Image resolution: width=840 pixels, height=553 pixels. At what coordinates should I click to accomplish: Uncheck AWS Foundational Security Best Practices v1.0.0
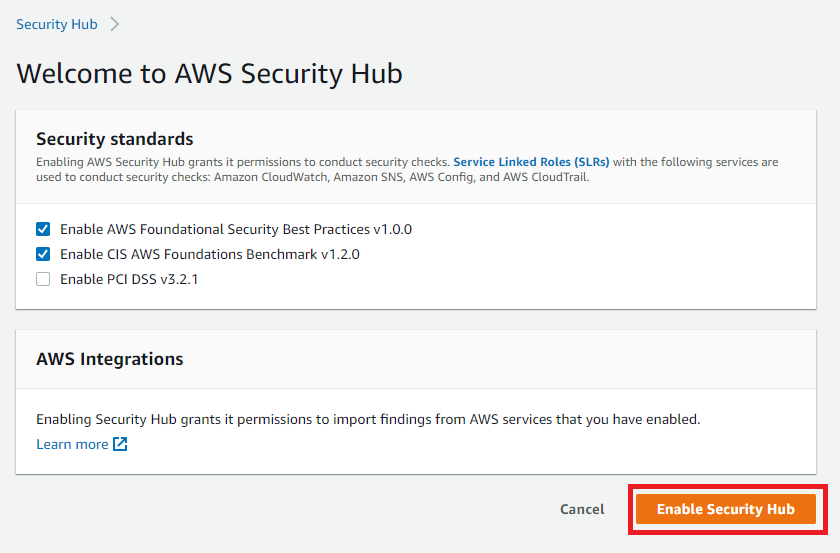click(43, 229)
